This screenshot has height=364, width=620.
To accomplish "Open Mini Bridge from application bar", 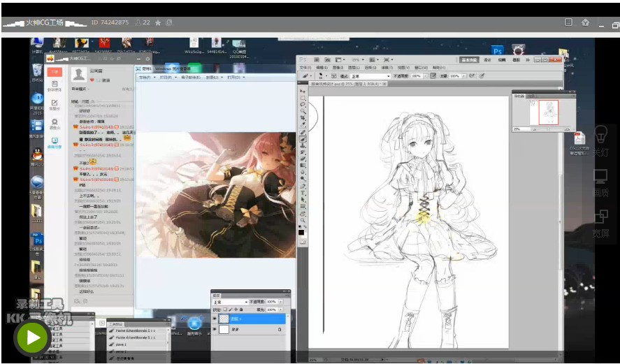I will click(327, 59).
